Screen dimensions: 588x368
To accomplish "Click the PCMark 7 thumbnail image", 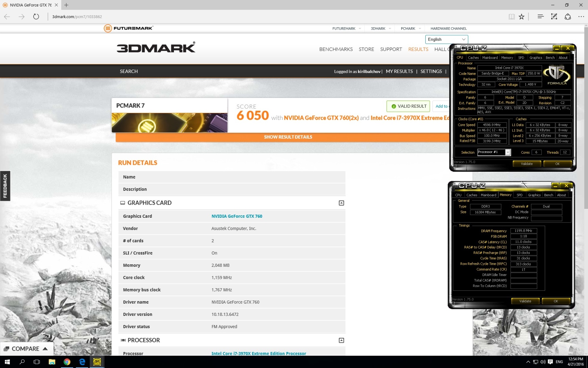I will (x=169, y=123).
